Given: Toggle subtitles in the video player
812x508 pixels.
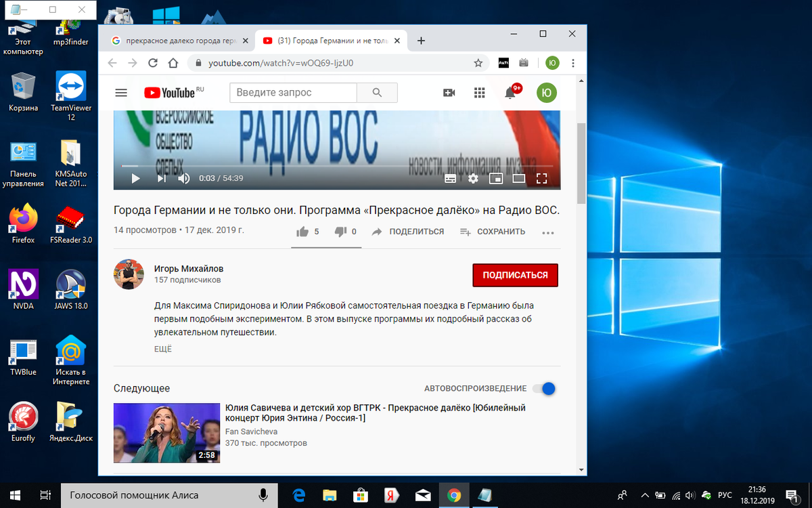Looking at the screenshot, I should click(451, 179).
